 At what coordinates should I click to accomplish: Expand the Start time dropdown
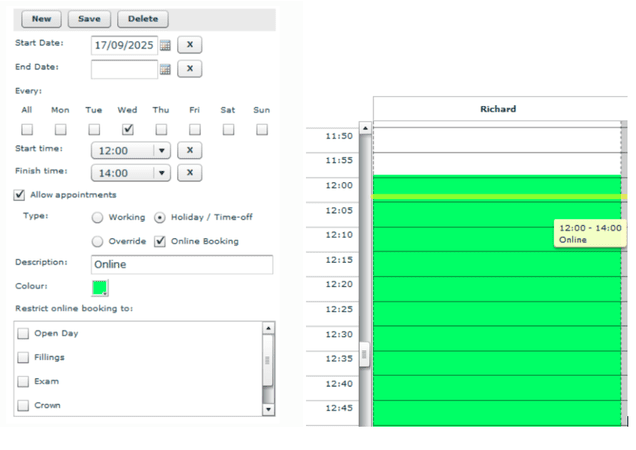click(162, 150)
